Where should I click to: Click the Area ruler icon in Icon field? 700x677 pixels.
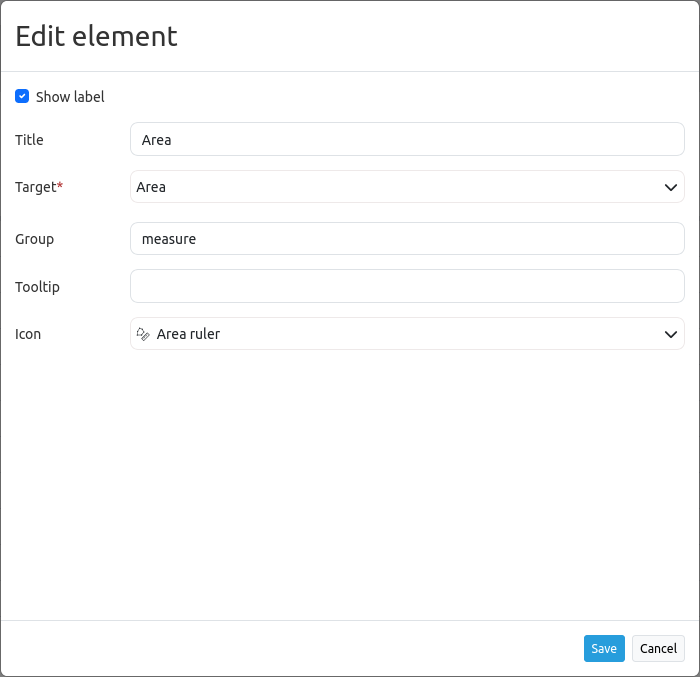click(x=143, y=334)
